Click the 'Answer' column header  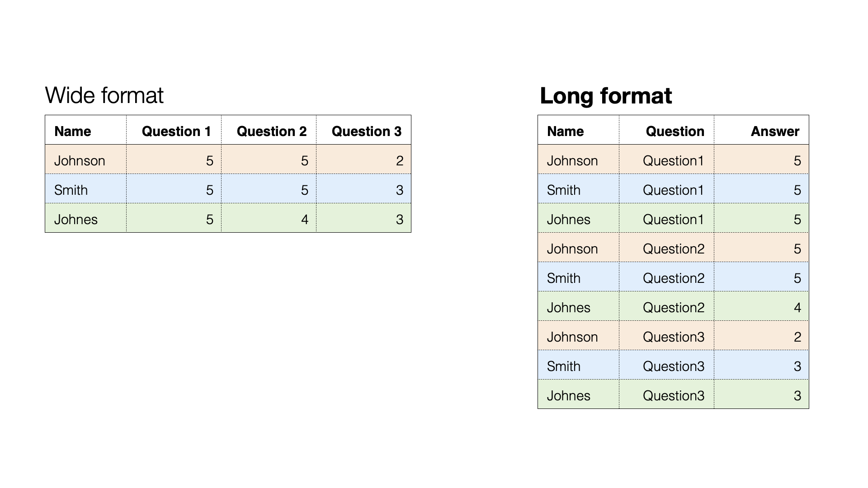click(775, 131)
